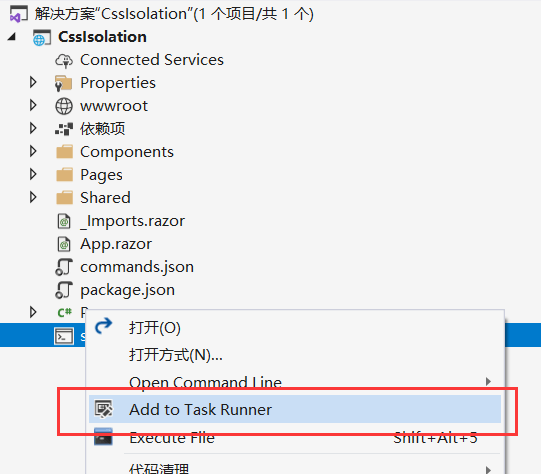Click the commands.json file icon
This screenshot has width=541, height=475.
click(x=64, y=267)
